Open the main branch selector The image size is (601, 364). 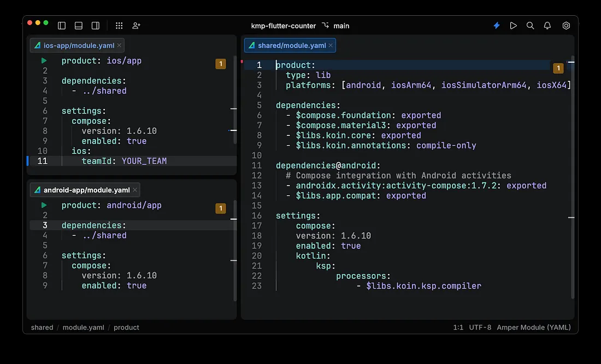[341, 26]
